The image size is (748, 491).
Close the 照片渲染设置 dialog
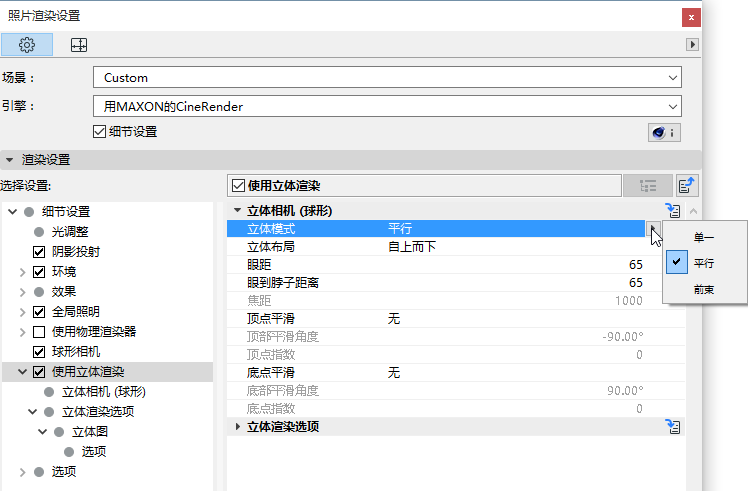point(691,18)
